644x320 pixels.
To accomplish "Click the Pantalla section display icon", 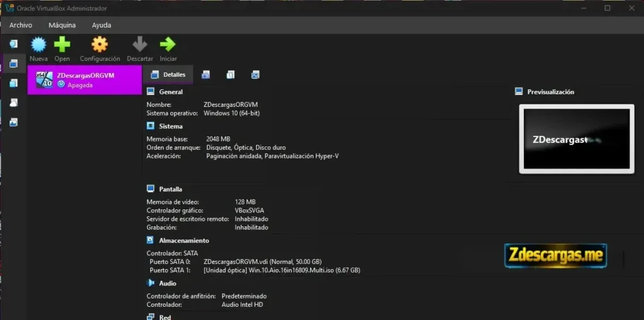I will (x=151, y=189).
